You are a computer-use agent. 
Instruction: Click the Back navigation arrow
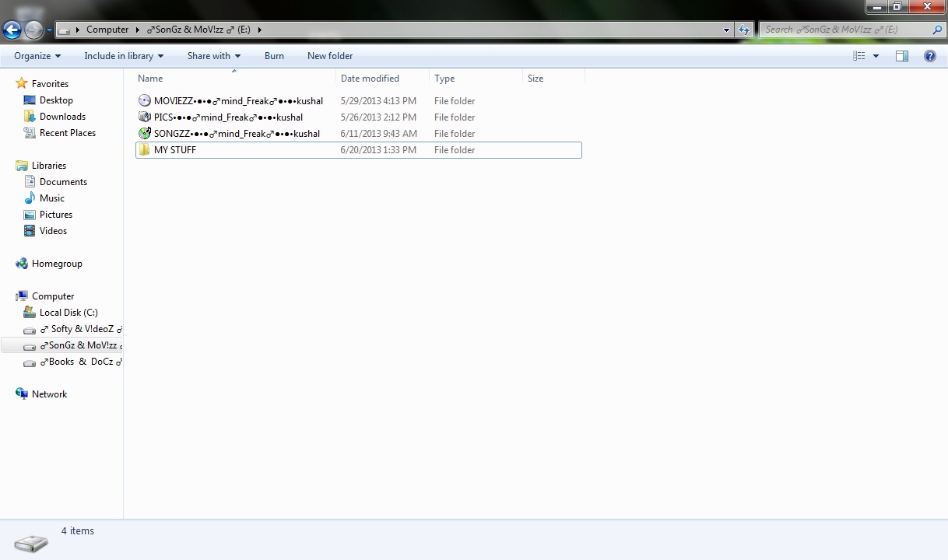click(x=12, y=30)
